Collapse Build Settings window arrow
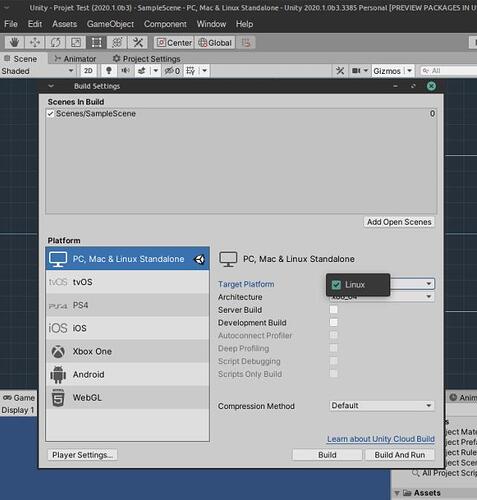 click(x=51, y=86)
